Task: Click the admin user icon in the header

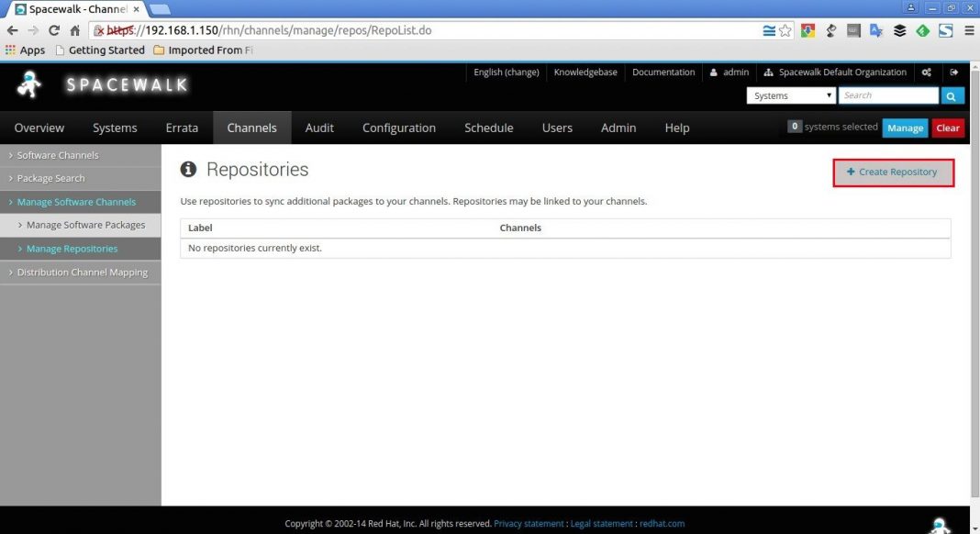Action: pyautogui.click(x=714, y=72)
